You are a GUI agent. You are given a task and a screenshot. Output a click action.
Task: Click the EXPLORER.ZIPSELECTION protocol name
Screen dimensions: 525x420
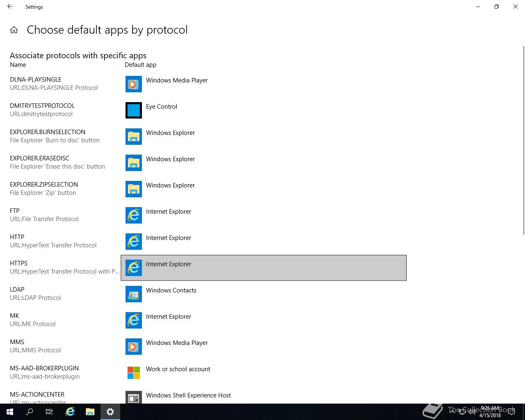[44, 184]
